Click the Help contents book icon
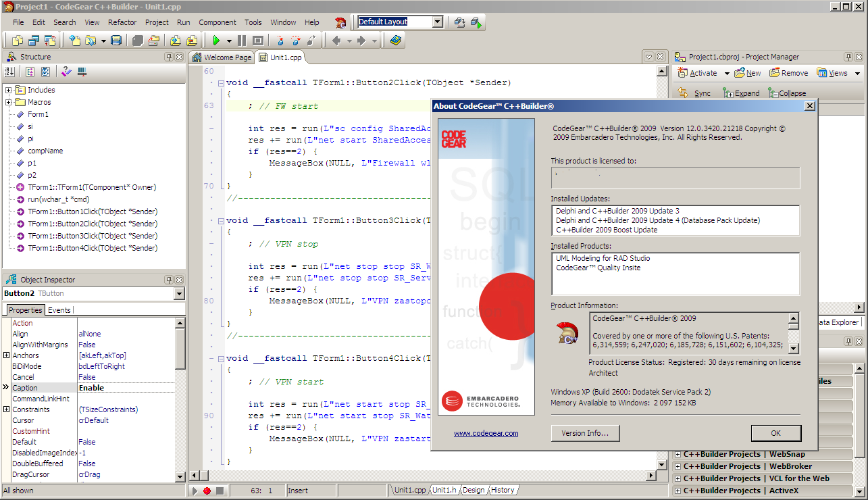The image size is (868, 500). [x=396, y=41]
